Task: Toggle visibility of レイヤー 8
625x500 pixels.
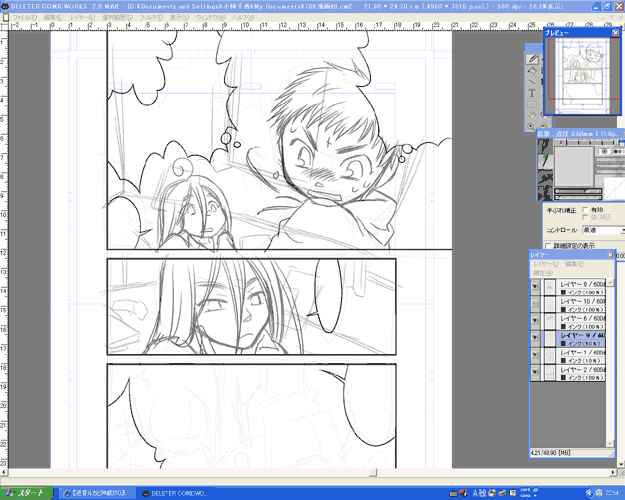Action: coord(535,286)
